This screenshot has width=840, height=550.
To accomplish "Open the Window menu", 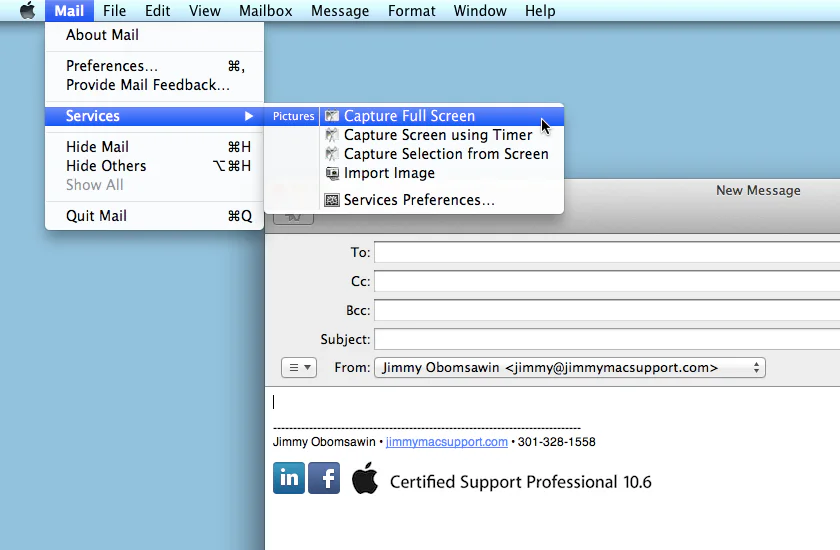I will 480,11.
